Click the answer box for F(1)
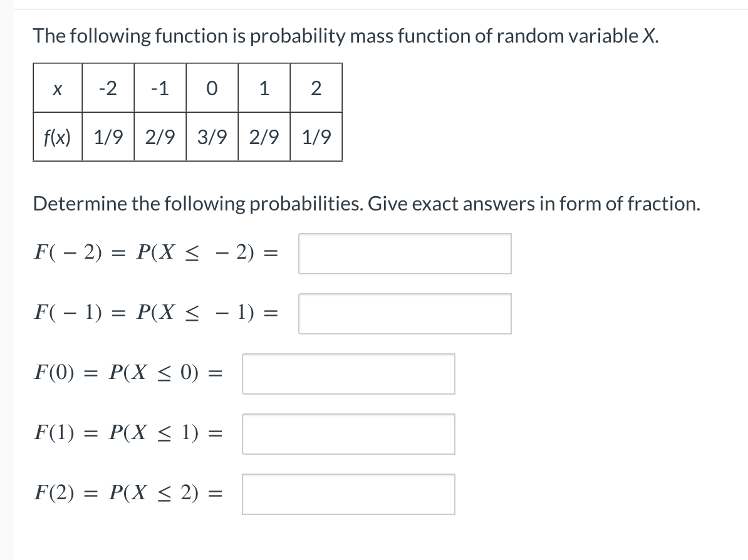 coord(348,433)
